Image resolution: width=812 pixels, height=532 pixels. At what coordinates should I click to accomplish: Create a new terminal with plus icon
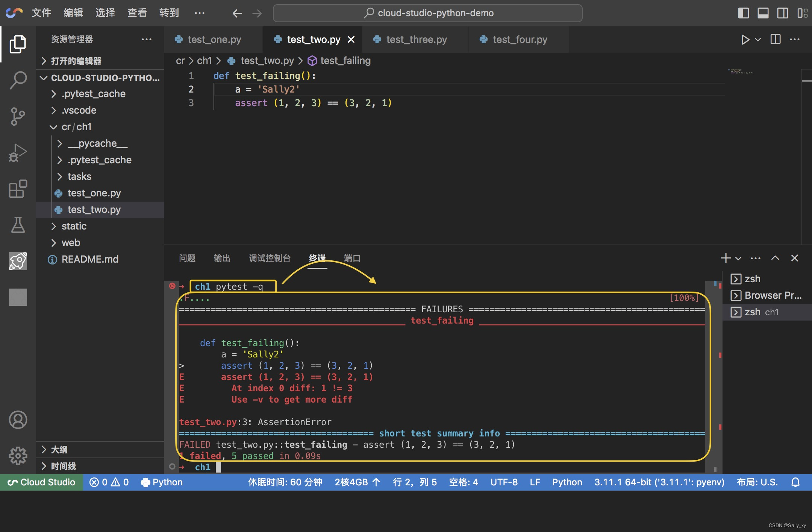(x=726, y=258)
